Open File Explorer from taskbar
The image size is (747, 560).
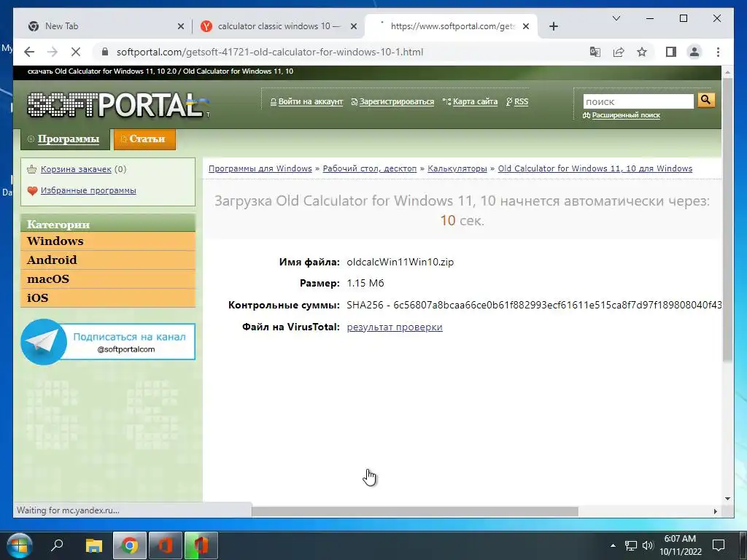tap(94, 545)
